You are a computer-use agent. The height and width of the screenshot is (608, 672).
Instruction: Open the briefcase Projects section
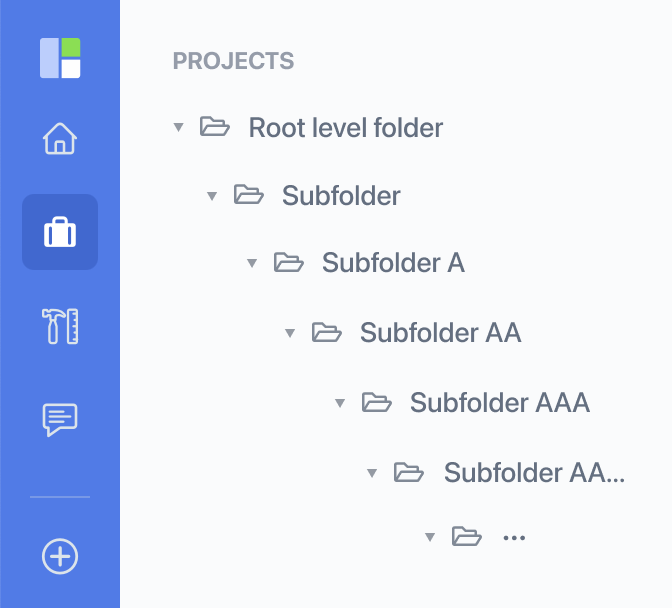[x=60, y=232]
